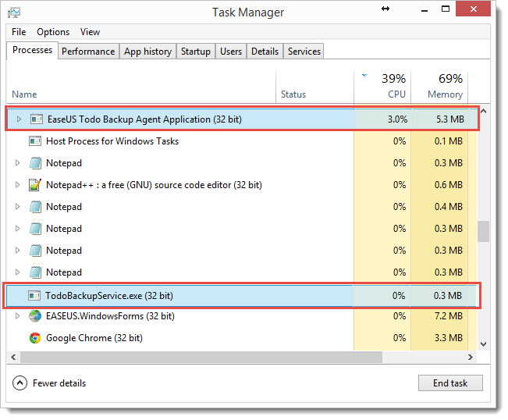
Task: Click the vertical scrollbar thumb
Action: point(483,231)
